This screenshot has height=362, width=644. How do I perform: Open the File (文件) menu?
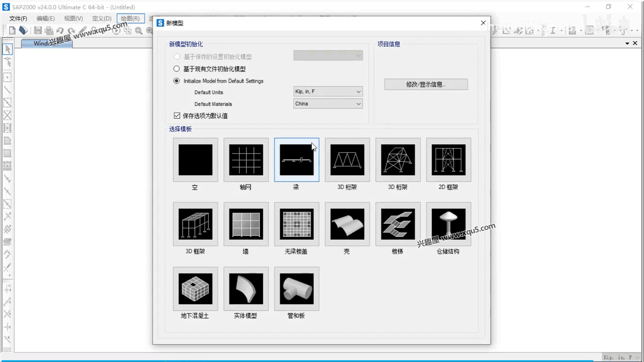tap(18, 18)
